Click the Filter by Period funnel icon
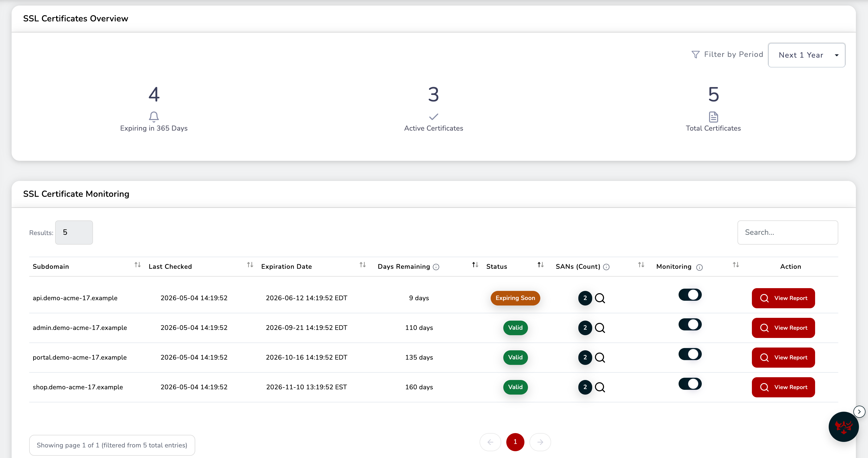 tap(695, 55)
